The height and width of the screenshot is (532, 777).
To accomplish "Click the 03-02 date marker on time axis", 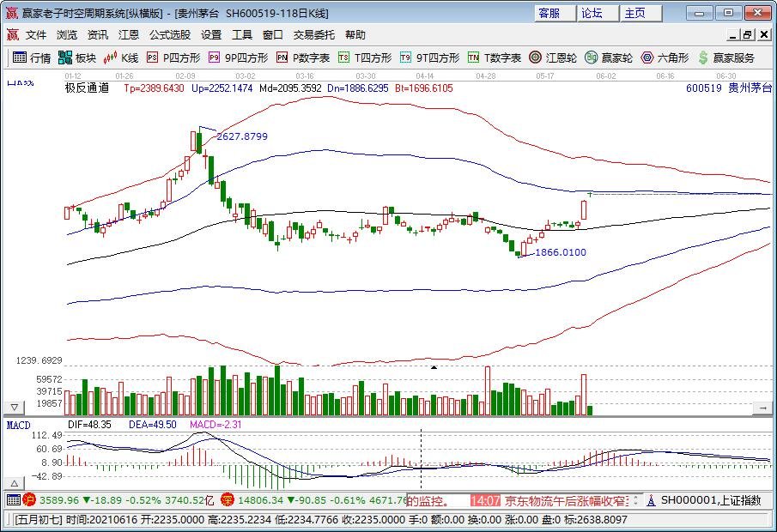I will pos(246,76).
